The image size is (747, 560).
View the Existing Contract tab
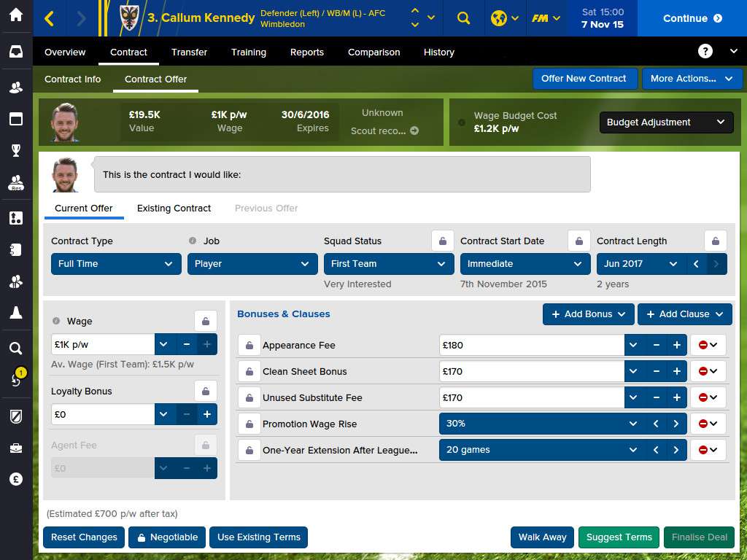click(x=174, y=209)
